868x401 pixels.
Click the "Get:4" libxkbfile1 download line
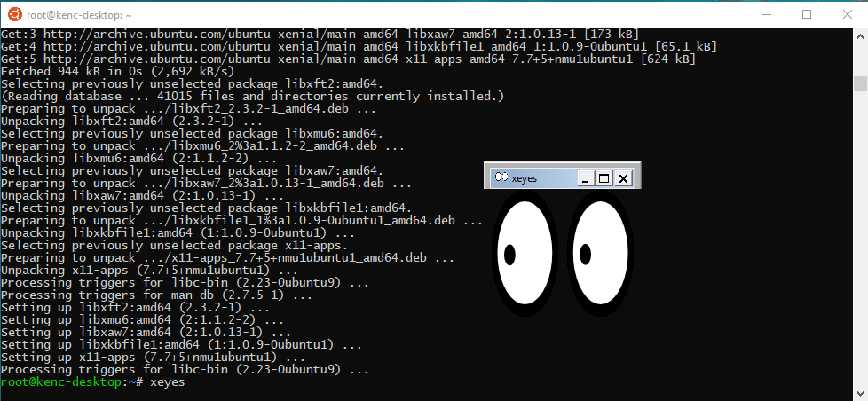click(359, 46)
